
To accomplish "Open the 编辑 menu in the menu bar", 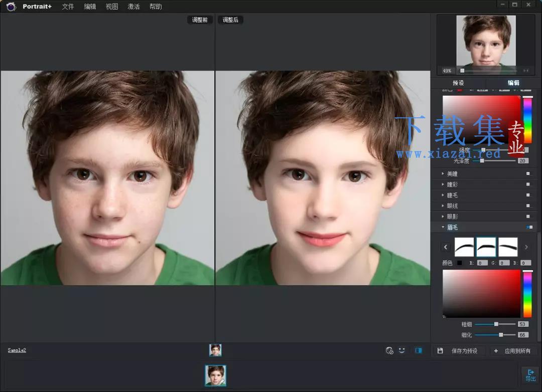I will pos(90,7).
